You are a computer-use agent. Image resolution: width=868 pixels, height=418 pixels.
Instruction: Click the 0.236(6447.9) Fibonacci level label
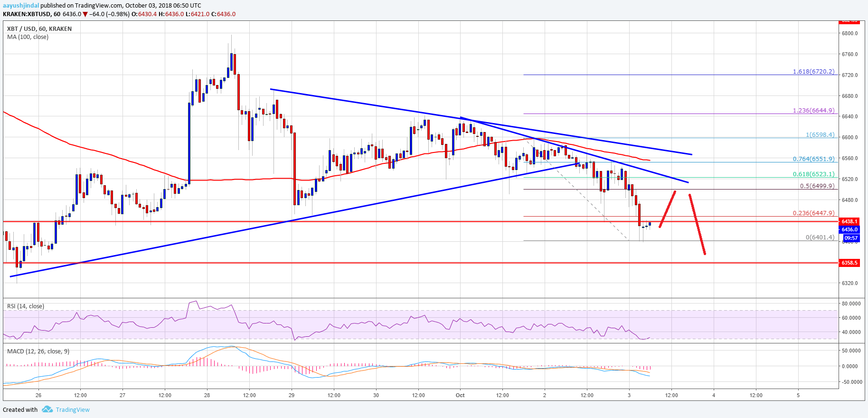[813, 213]
